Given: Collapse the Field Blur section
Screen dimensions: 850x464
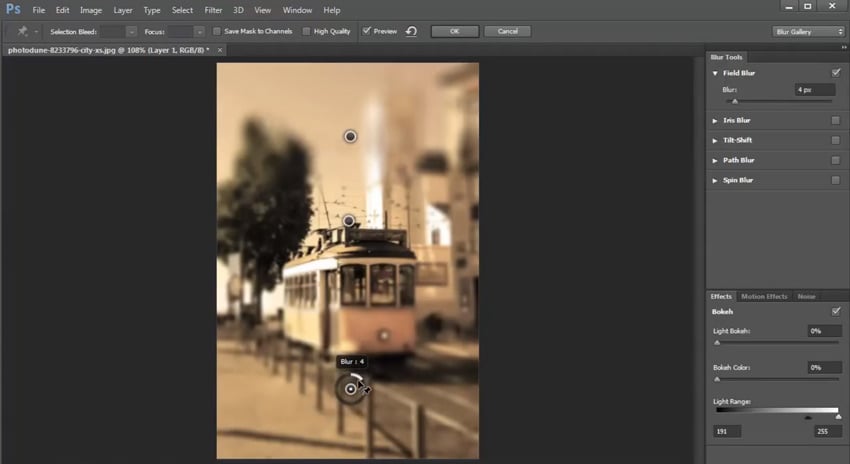Looking at the screenshot, I should [x=715, y=73].
